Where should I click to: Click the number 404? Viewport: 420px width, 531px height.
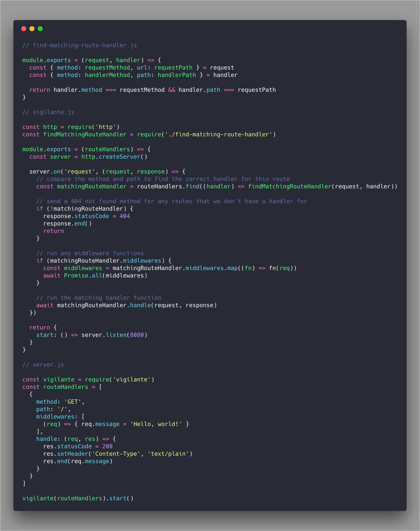coord(125,216)
